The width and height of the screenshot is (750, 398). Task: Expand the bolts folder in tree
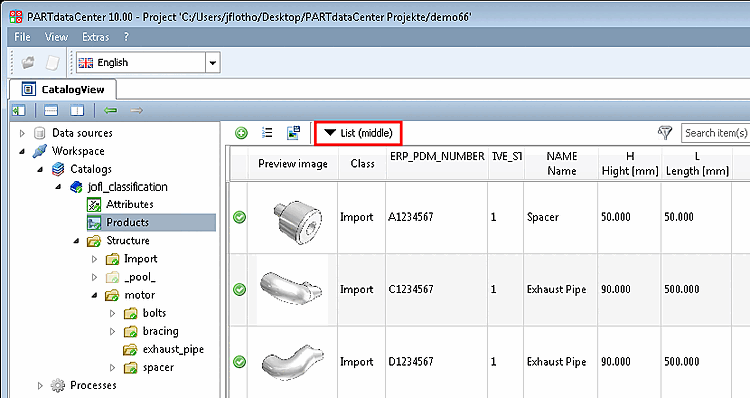click(x=112, y=313)
